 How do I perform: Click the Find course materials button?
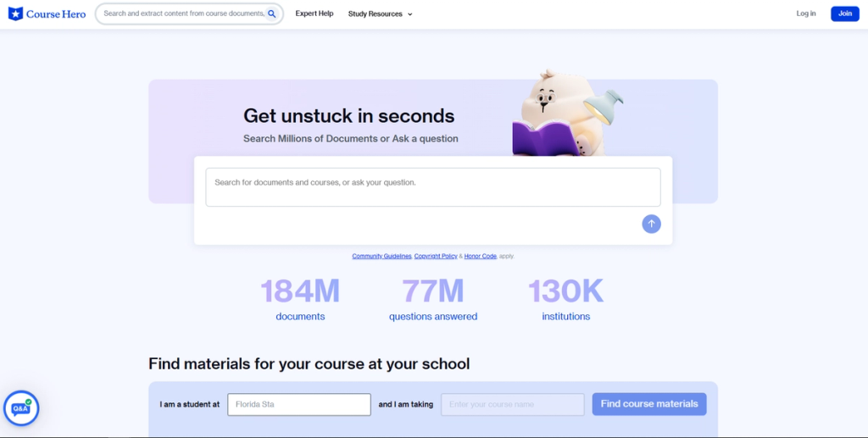tap(649, 404)
